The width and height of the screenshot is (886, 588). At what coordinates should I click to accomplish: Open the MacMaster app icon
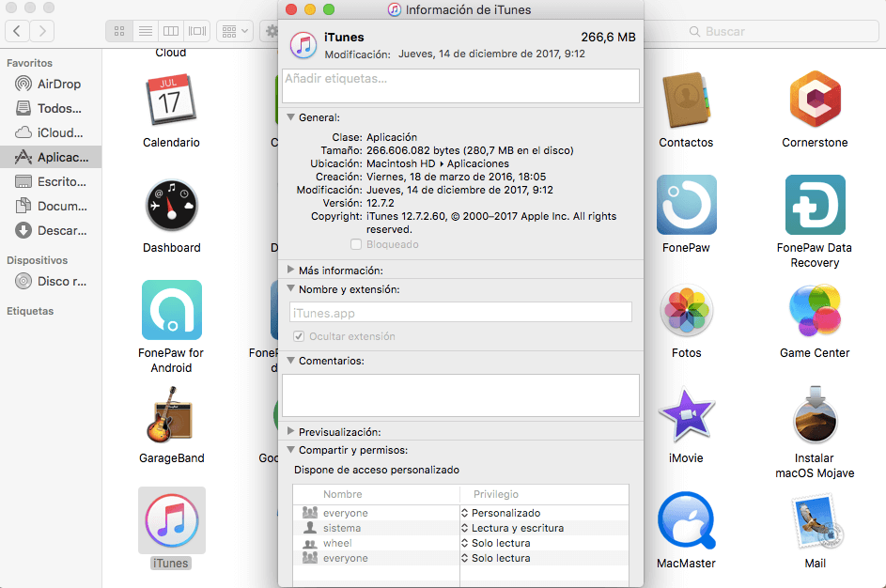coord(686,520)
